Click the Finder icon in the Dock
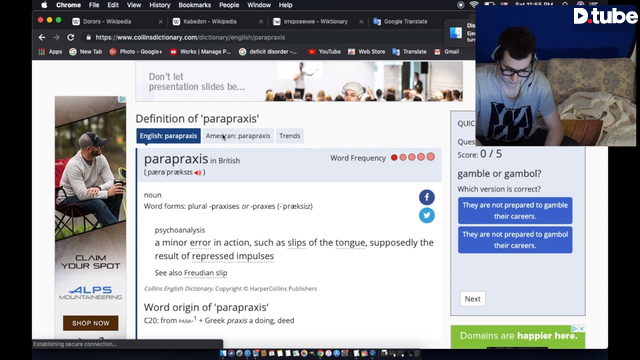The image size is (640, 360). click(223, 353)
